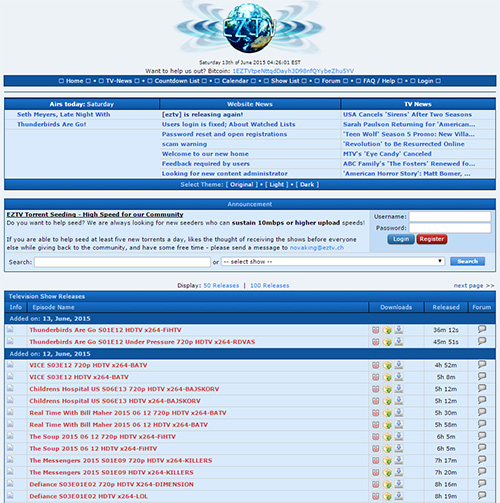This screenshot has width=500, height=503.
Task: Click magnet icon for The Messengers S01E09 720p
Action: point(375,461)
